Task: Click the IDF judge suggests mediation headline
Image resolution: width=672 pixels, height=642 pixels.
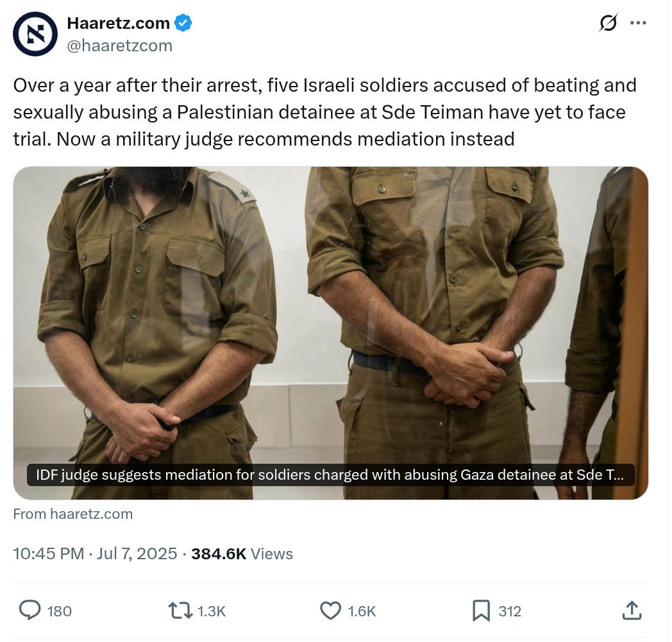Action: coord(330,475)
